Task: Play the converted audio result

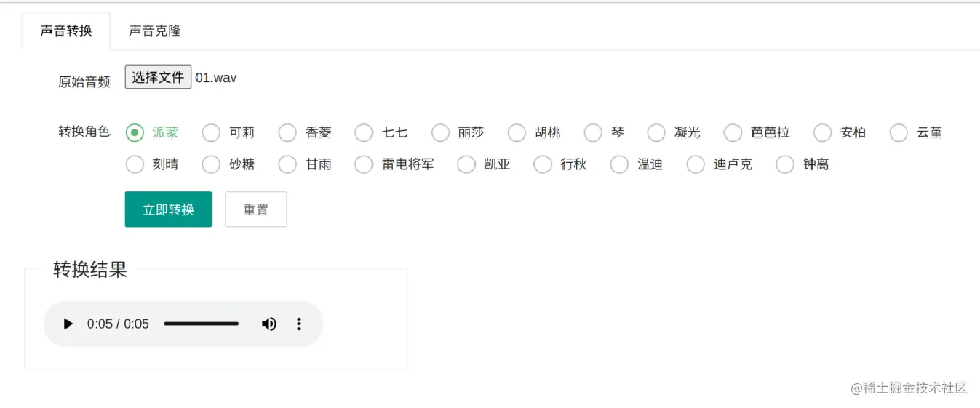Action: 68,324
